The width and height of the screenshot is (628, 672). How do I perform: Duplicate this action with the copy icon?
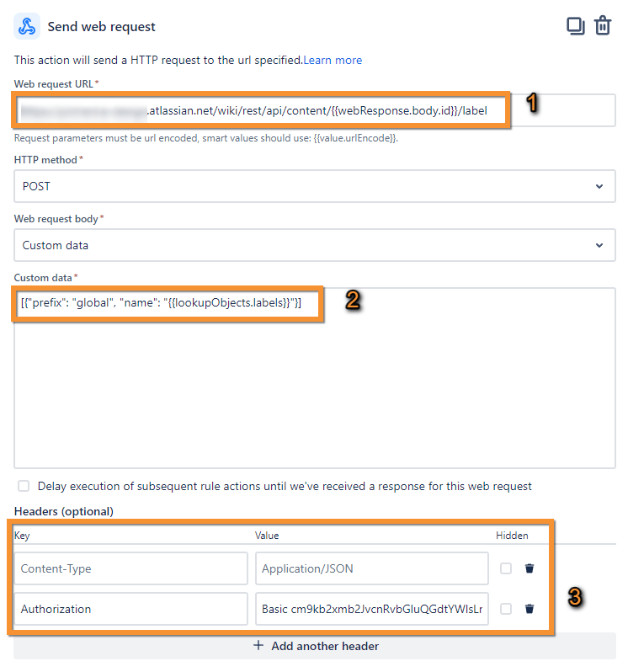(x=576, y=26)
